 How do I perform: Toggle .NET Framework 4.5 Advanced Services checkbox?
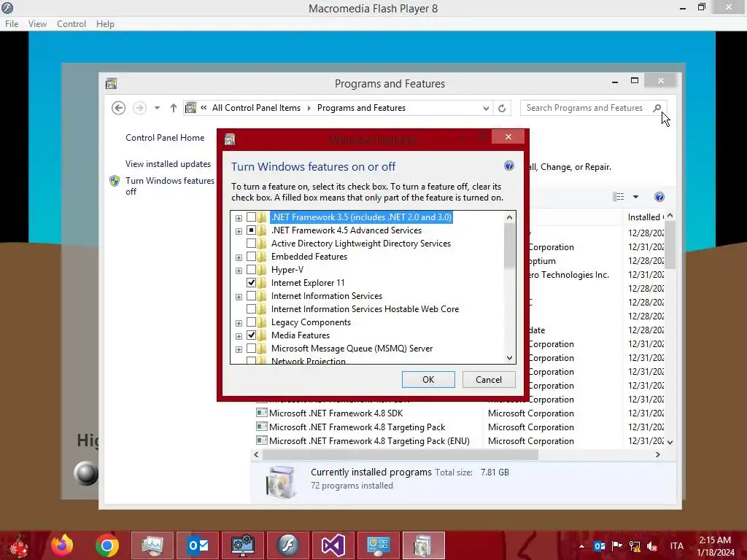pyautogui.click(x=251, y=230)
